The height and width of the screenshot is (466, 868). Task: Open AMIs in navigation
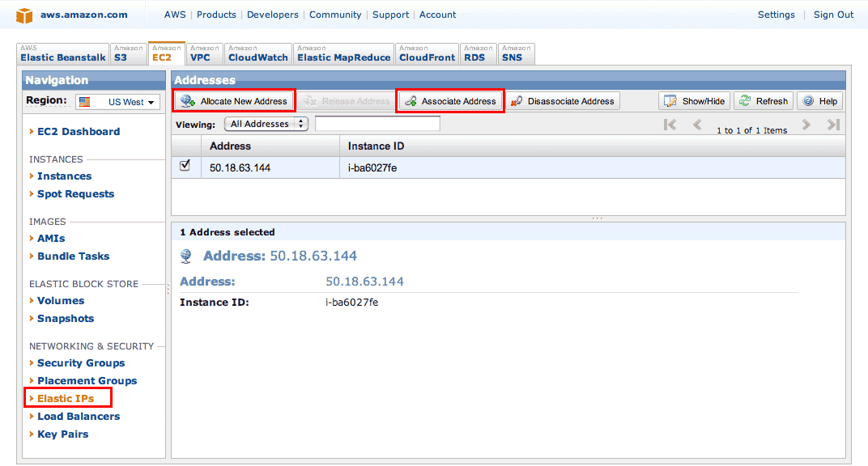coord(51,238)
